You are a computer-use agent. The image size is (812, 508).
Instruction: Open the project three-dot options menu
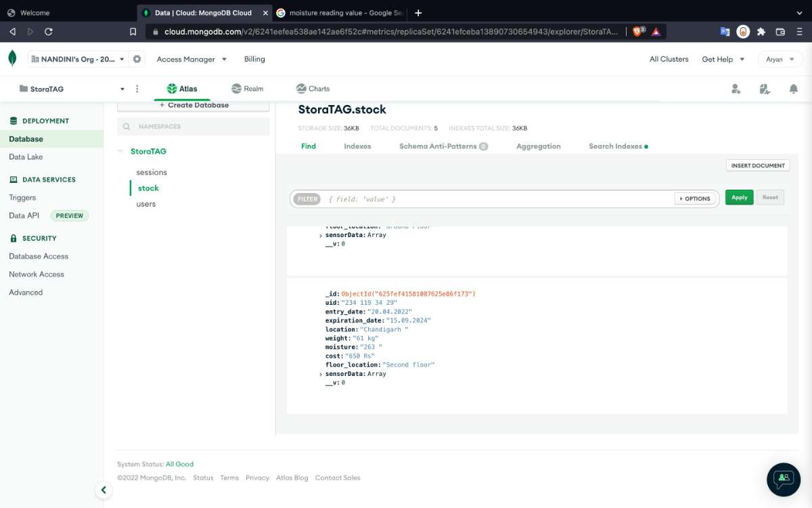click(137, 89)
